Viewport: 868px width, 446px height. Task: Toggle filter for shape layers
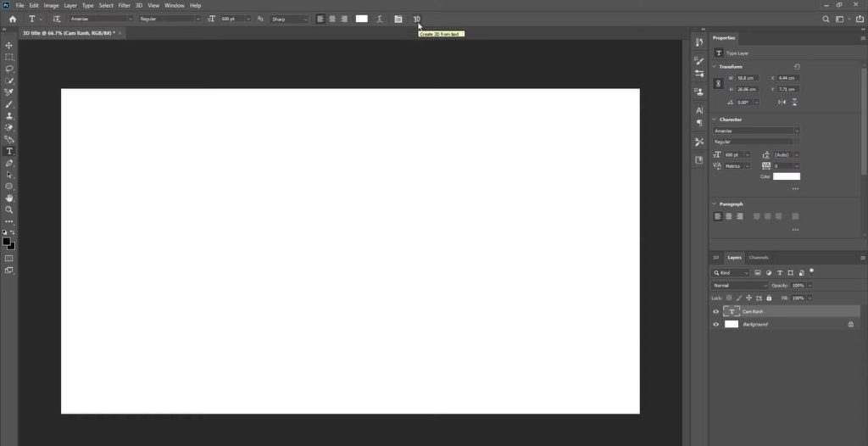tap(791, 272)
